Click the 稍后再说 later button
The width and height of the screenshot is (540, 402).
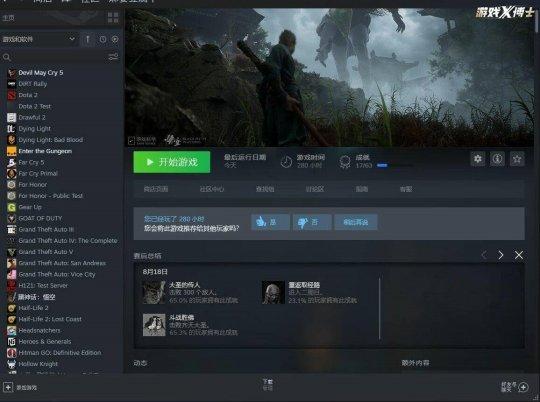(x=356, y=222)
